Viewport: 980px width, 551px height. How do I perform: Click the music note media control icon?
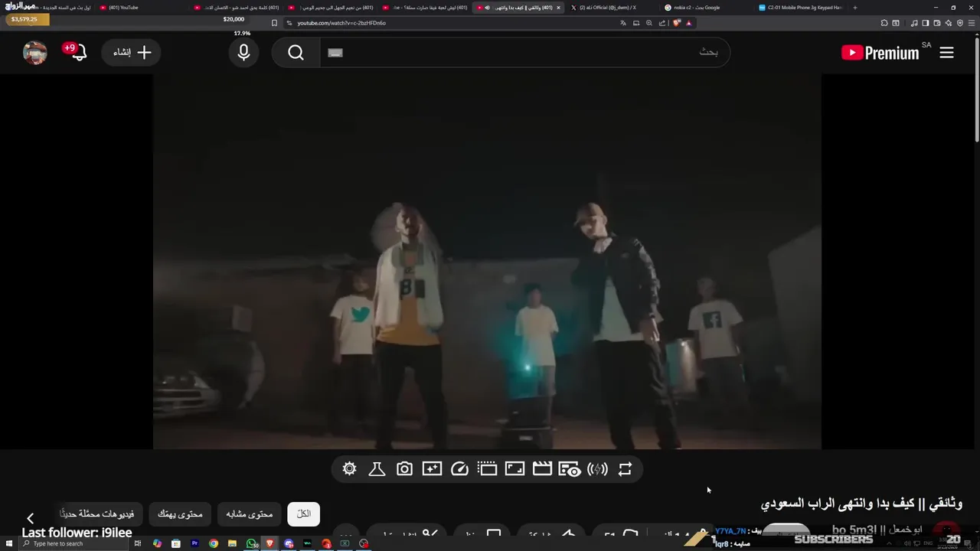[914, 23]
